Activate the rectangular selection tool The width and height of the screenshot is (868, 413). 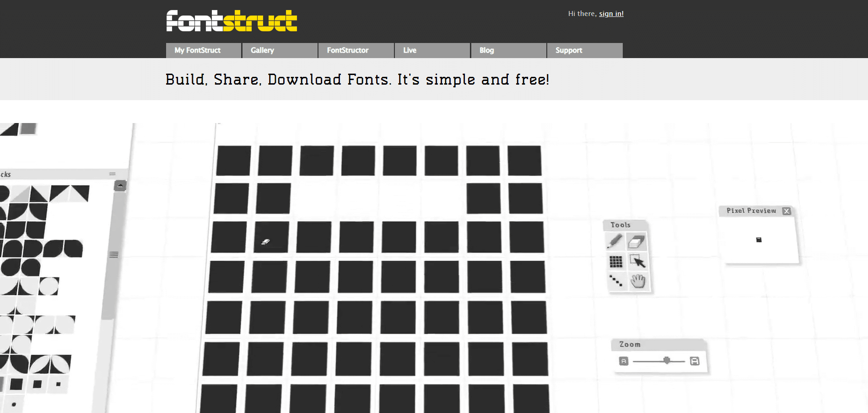(x=637, y=261)
